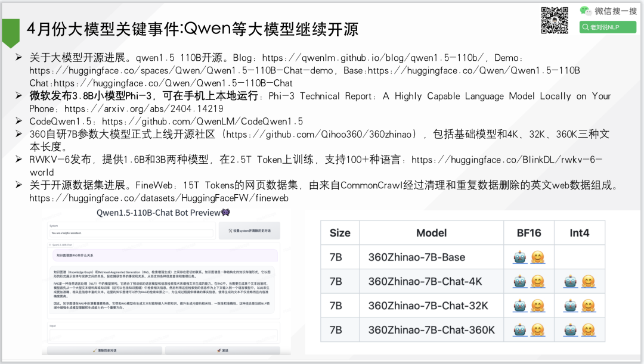644x364 pixels.
Task: Click the robot icon for 360Zhinao-7B-Base BF16
Action: [519, 257]
